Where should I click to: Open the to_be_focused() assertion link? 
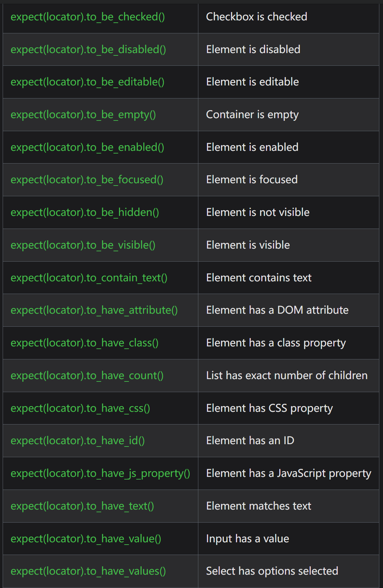(x=87, y=180)
